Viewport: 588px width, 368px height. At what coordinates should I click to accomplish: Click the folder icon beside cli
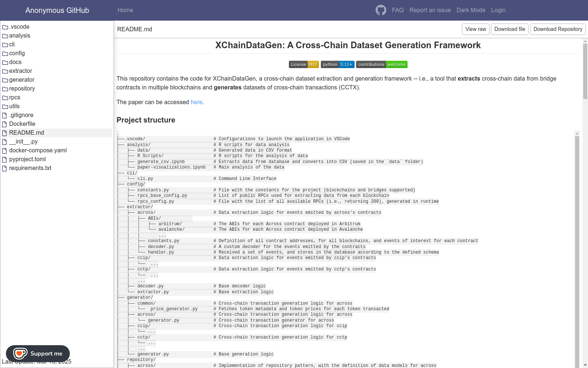coord(5,45)
